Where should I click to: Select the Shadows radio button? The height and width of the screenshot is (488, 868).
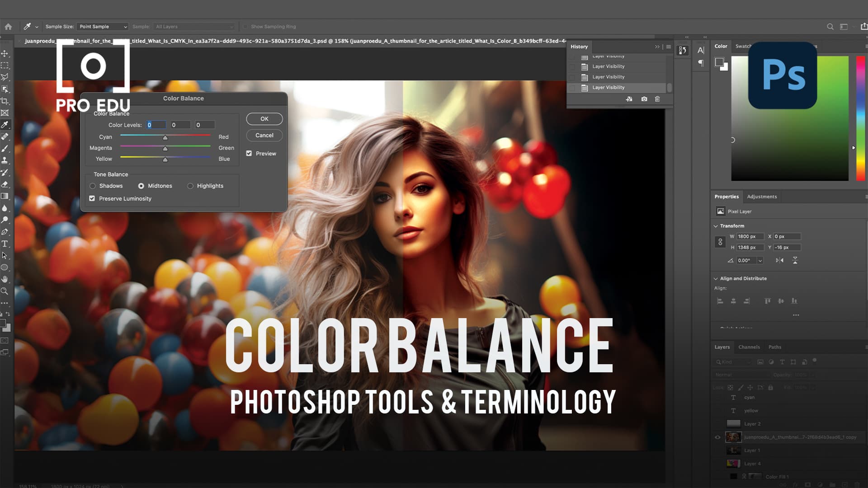click(93, 186)
